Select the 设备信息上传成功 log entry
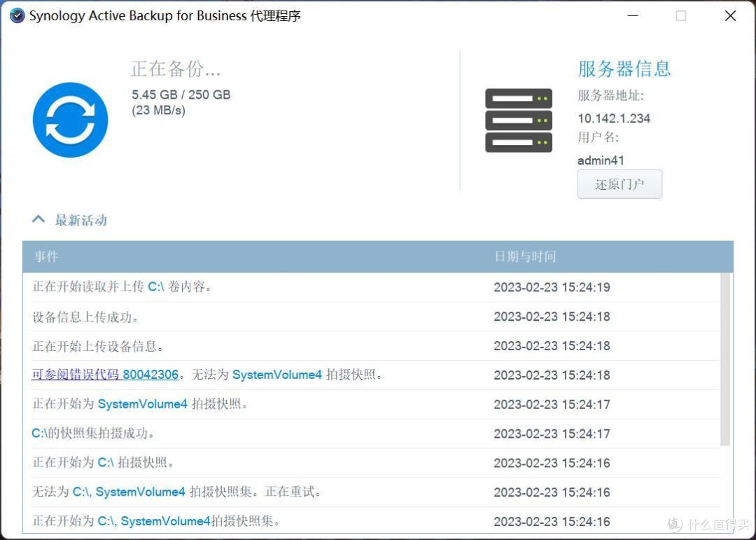 point(371,317)
